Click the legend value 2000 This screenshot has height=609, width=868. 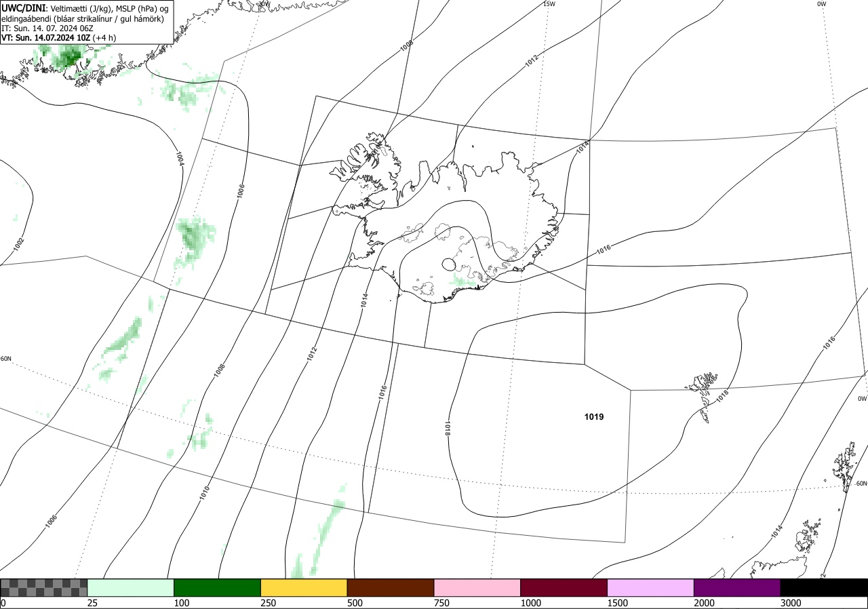[704, 603]
